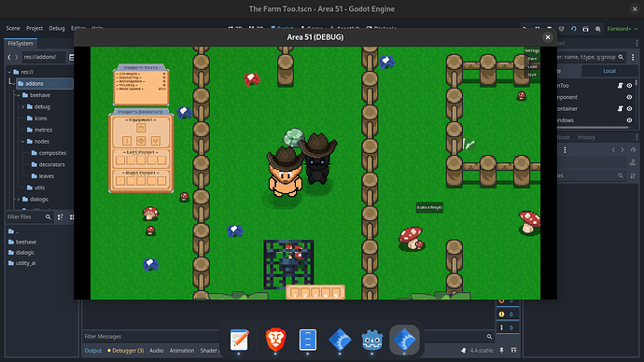This screenshot has width=644, height=362.
Task: Click the search icon in Filter Files
Action: coord(48,216)
